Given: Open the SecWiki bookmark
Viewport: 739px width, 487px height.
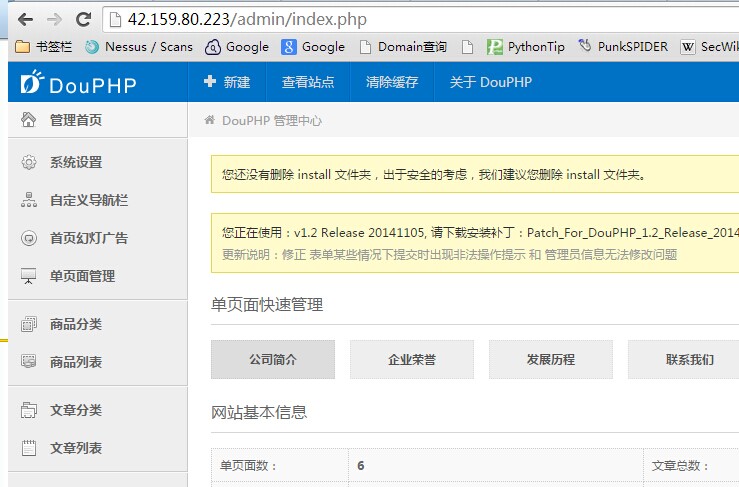Looking at the screenshot, I should click(710, 47).
